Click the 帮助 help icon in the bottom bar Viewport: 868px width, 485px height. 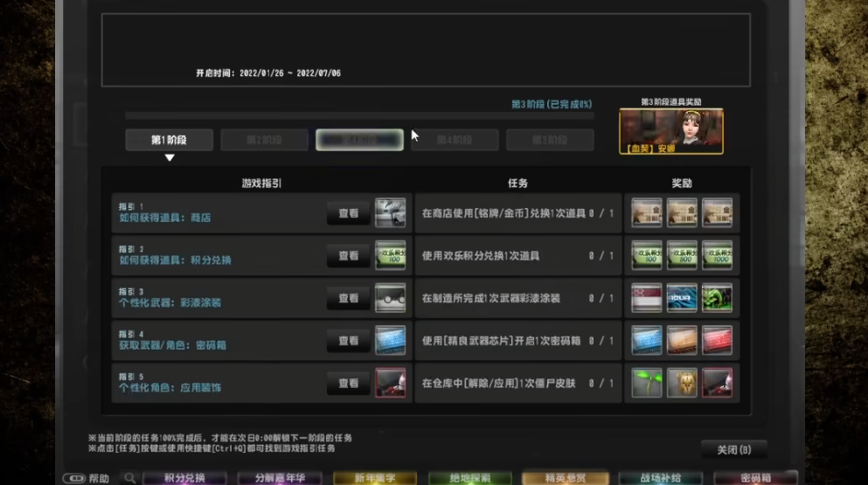click(x=73, y=478)
